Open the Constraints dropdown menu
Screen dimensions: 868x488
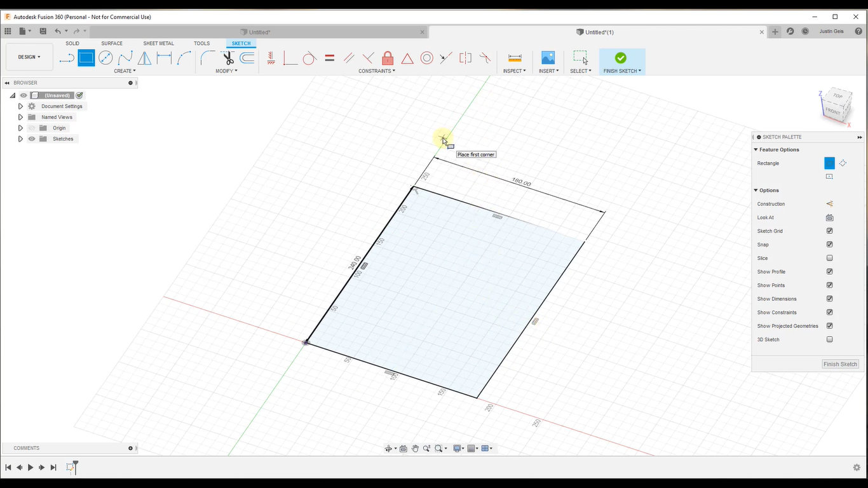(377, 71)
